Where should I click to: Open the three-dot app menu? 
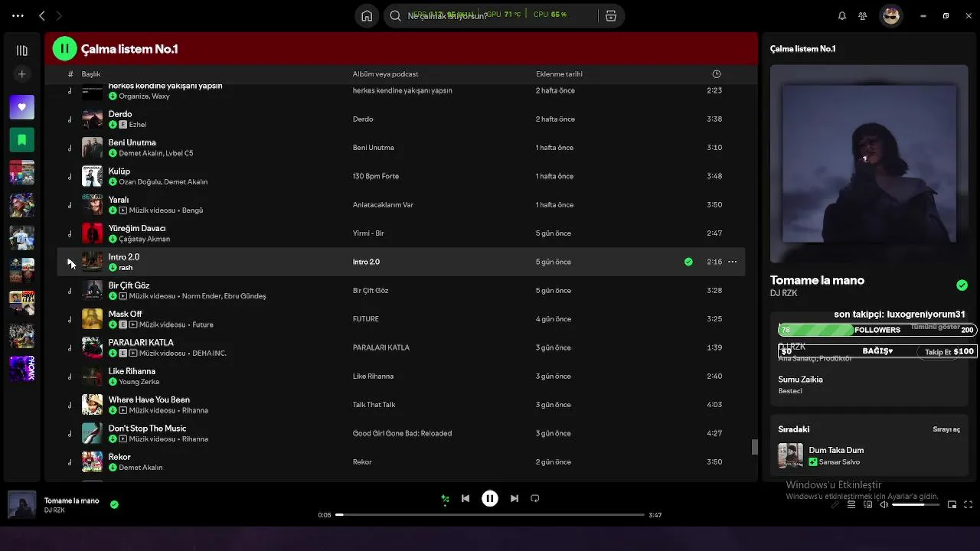coord(18,15)
